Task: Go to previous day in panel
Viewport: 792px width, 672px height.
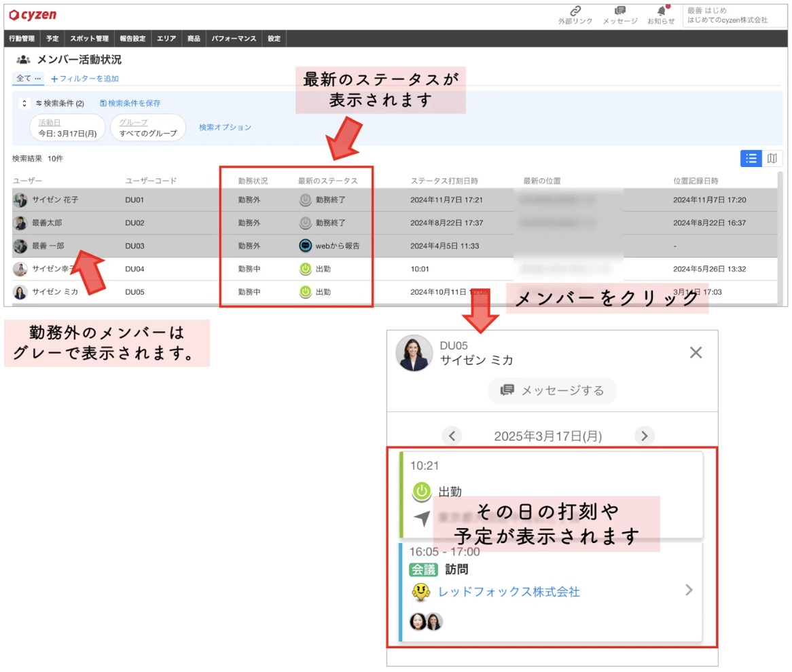Action: [x=452, y=436]
